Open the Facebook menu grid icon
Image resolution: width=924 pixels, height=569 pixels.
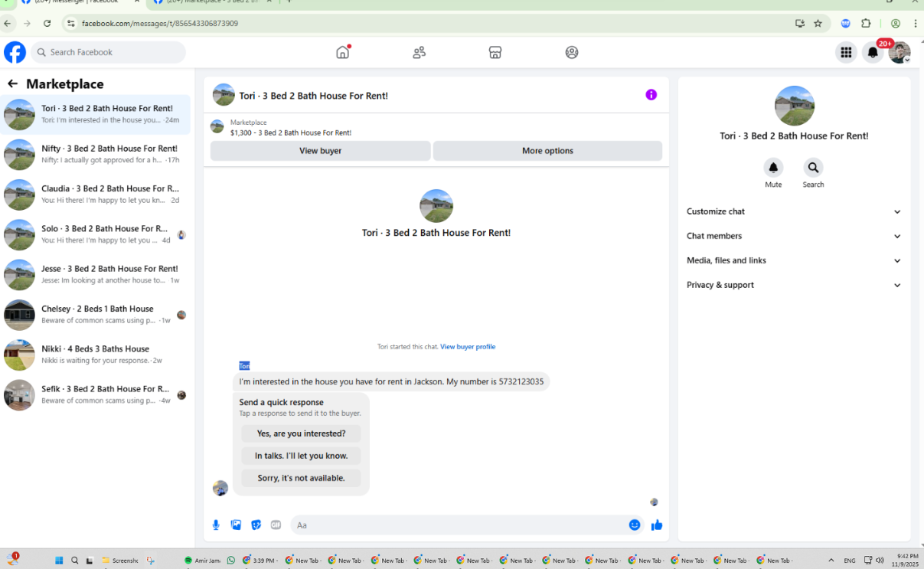[x=846, y=52]
